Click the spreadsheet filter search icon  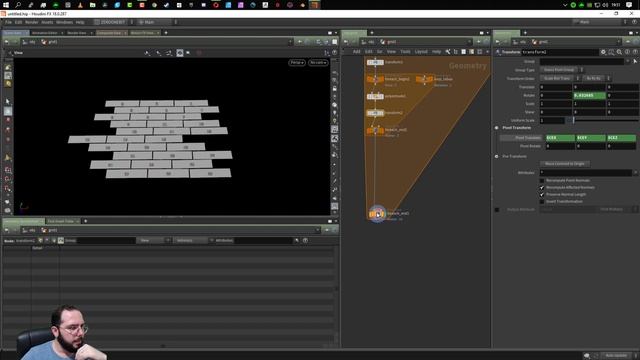[297, 241]
